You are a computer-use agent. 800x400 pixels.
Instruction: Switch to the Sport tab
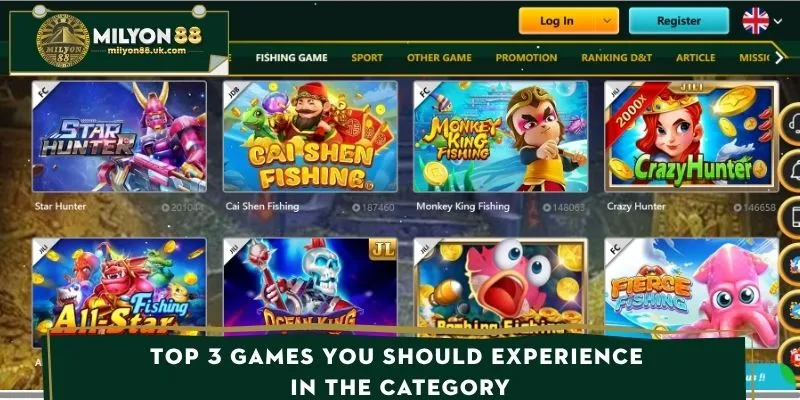(367, 58)
